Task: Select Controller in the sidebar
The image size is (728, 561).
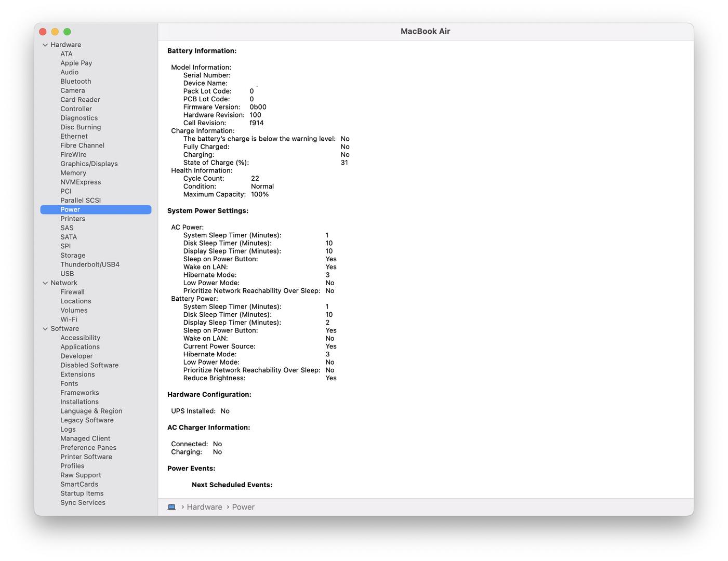Action: [x=76, y=109]
